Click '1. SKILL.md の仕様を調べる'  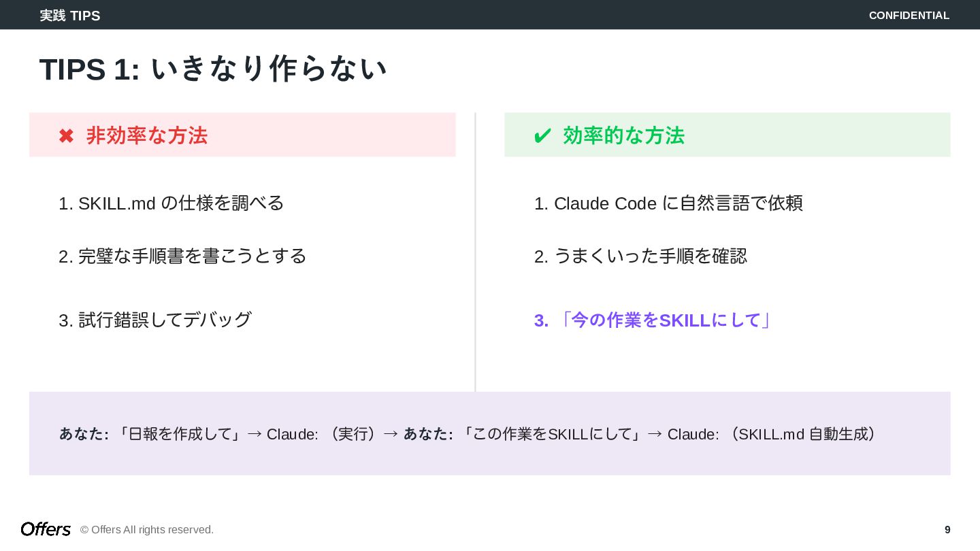(171, 203)
